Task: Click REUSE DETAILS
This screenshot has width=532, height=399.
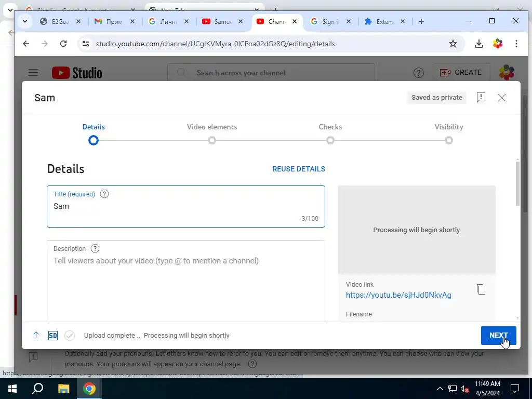Action: click(299, 169)
